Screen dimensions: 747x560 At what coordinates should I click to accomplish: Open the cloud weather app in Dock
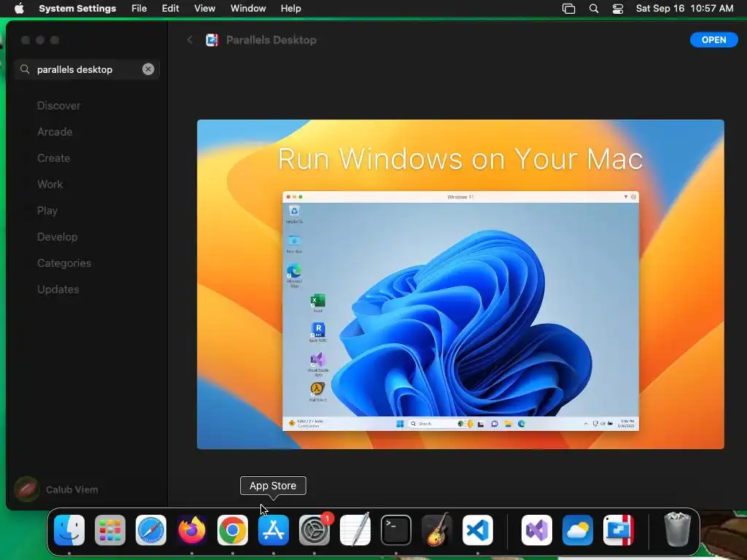578,530
